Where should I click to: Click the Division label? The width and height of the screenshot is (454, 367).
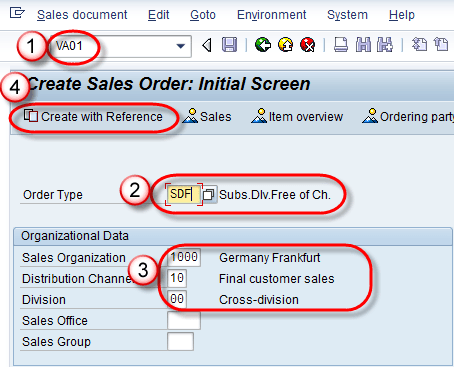point(44,300)
